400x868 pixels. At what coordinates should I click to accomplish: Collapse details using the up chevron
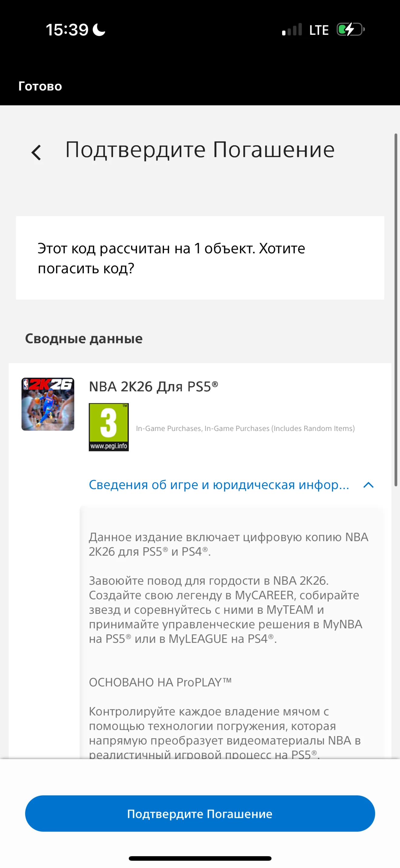pyautogui.click(x=368, y=485)
